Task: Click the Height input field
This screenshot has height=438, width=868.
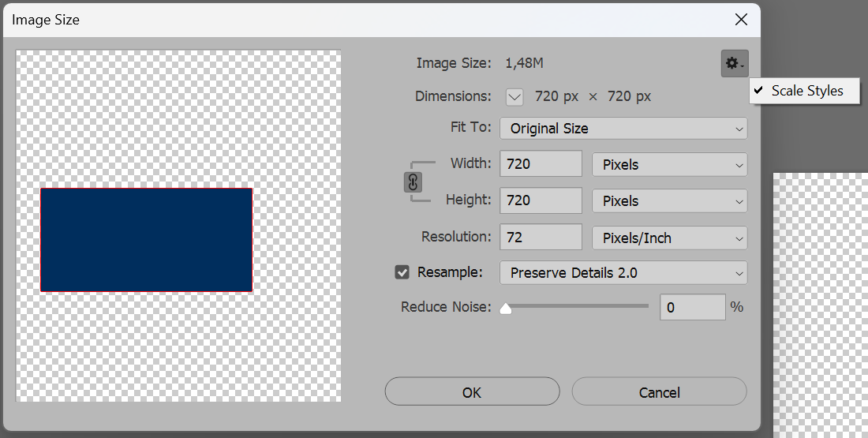Action: pyautogui.click(x=541, y=200)
